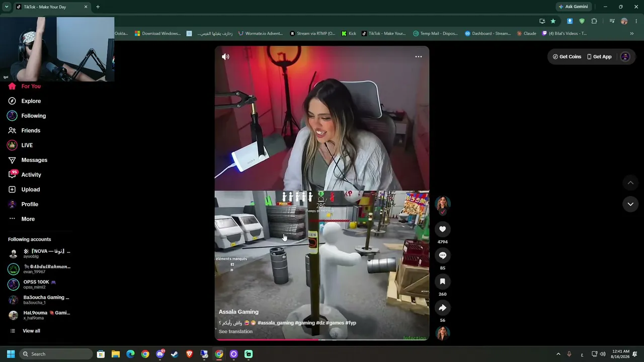Open the Chrome three-dot menu
The height and width of the screenshot is (362, 644).
click(x=636, y=21)
